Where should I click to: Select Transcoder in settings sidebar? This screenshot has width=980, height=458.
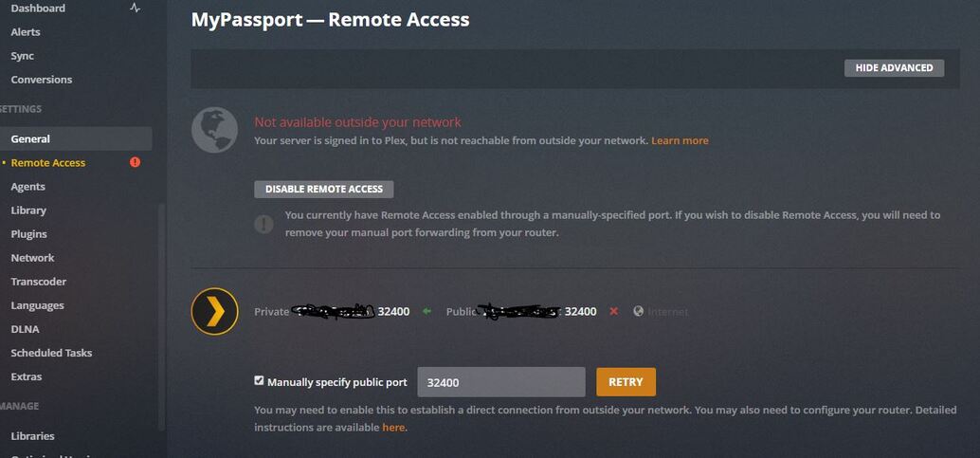click(x=38, y=282)
